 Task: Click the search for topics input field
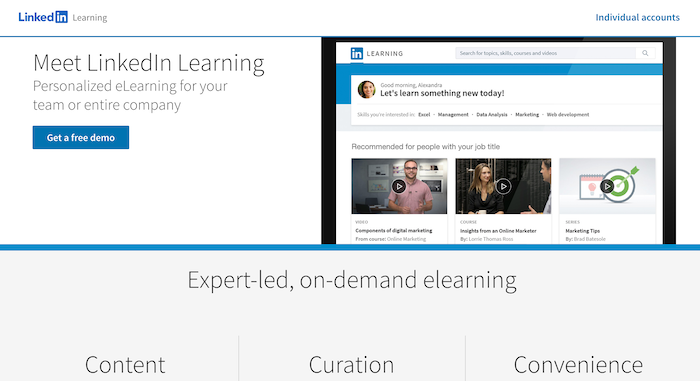(x=546, y=53)
